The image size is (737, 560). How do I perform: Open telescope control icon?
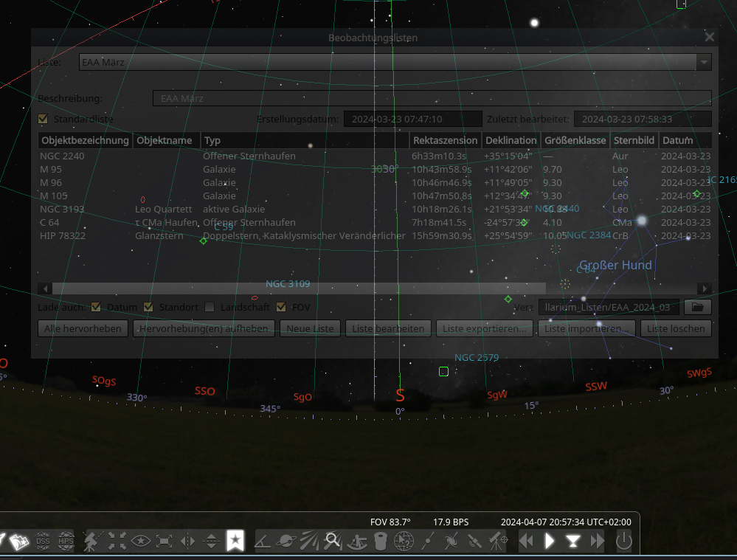[498, 542]
